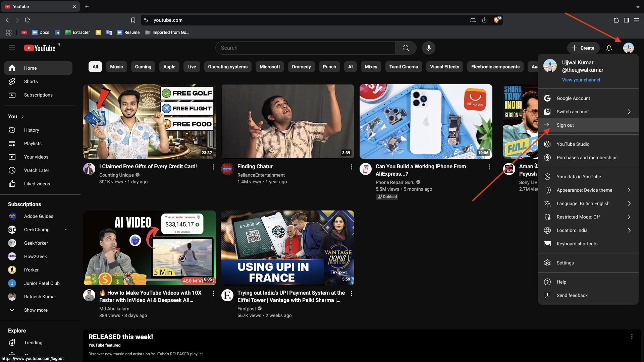Open options for Finding Chatur video
This screenshot has height=362, width=644.
[351, 167]
